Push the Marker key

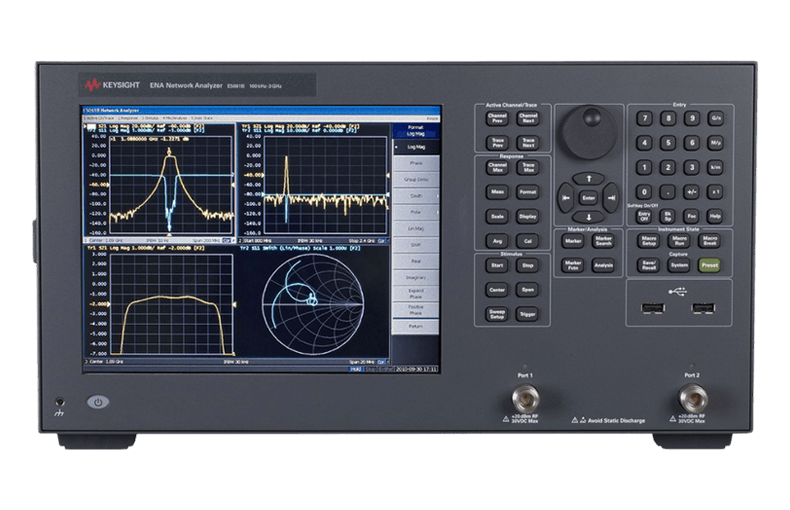(x=573, y=241)
